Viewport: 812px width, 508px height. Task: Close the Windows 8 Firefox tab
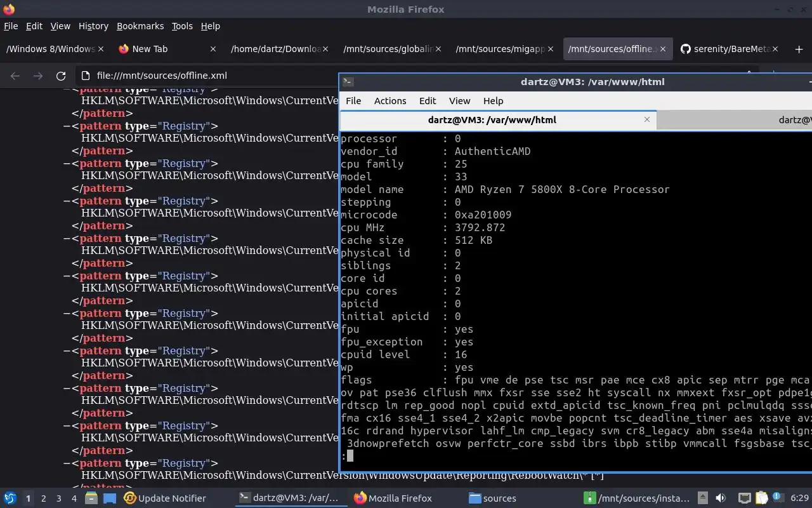(100, 49)
